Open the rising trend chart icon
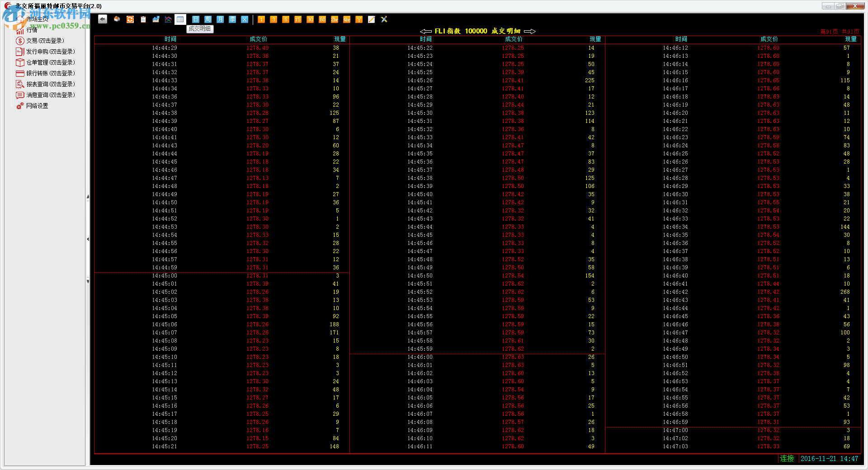Image resolution: width=868 pixels, height=470 pixels. tap(156, 19)
